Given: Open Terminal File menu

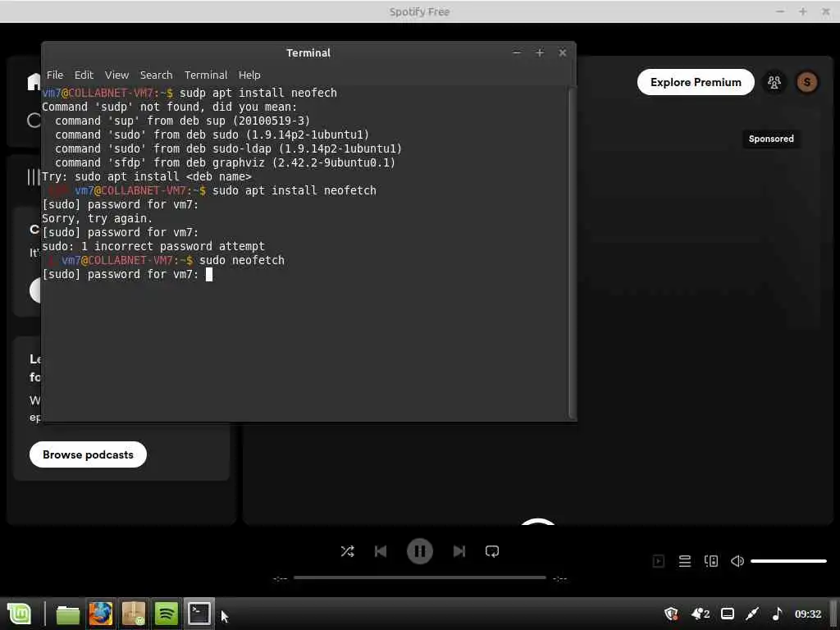Looking at the screenshot, I should (x=55, y=75).
